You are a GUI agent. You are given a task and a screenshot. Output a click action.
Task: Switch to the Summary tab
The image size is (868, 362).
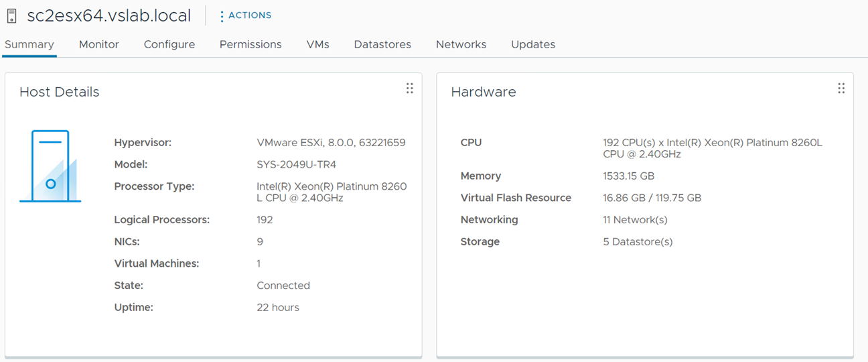pyautogui.click(x=29, y=44)
